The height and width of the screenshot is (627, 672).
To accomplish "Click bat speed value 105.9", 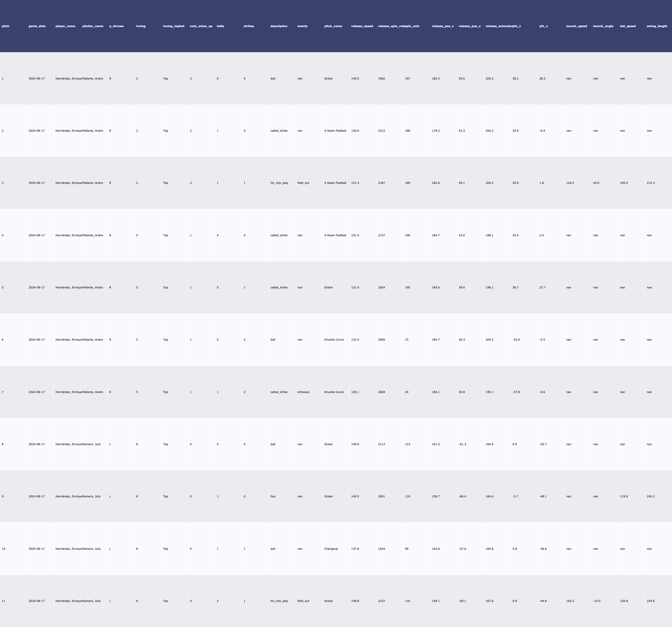I will 624,183.
